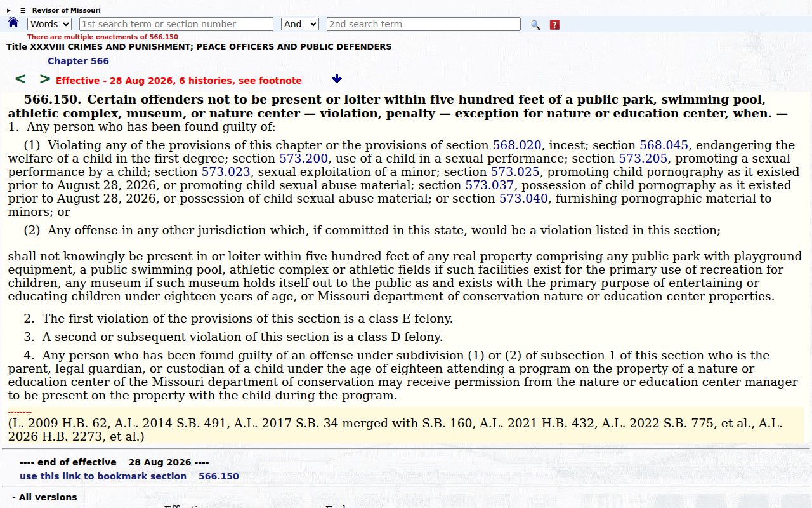Click the 1st search term input field
Screen dimensions: 812x508
pos(176,24)
